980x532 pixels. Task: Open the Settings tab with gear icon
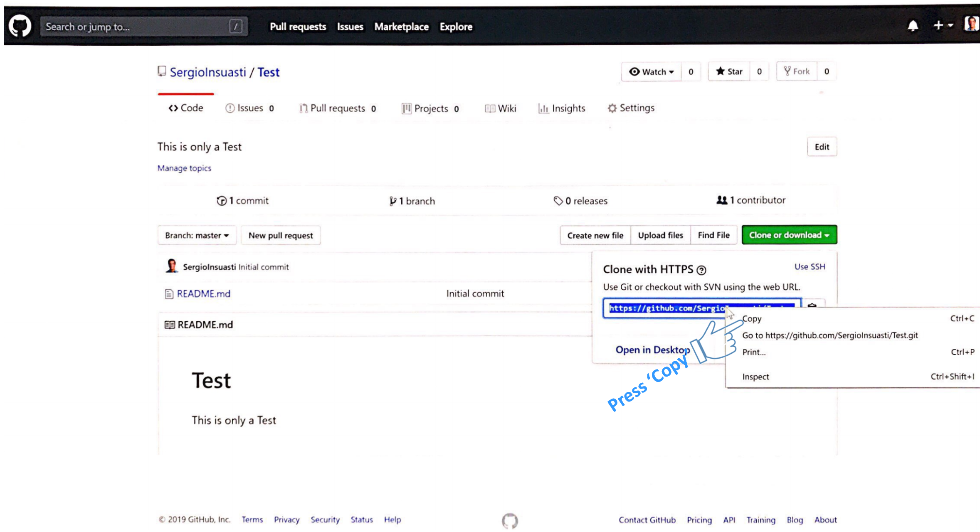[631, 108]
